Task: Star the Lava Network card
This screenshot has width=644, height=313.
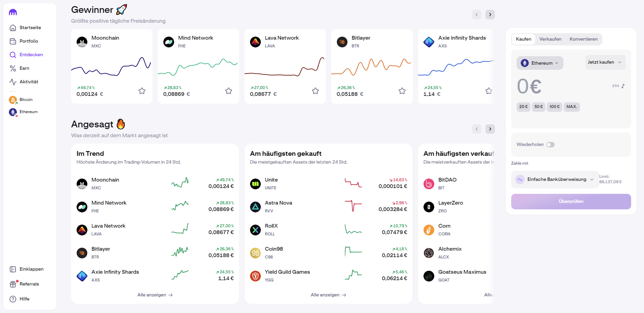Action: [315, 91]
